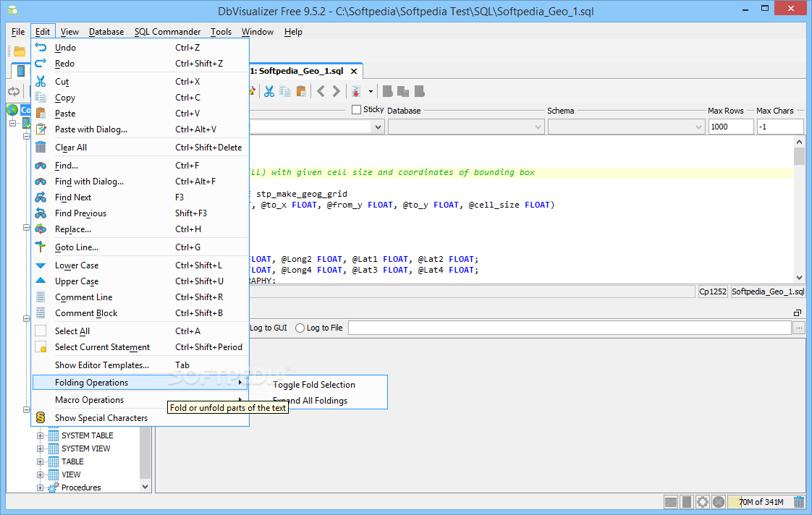Image resolution: width=812 pixels, height=515 pixels.
Task: Open the Database dropdown
Action: click(x=466, y=127)
